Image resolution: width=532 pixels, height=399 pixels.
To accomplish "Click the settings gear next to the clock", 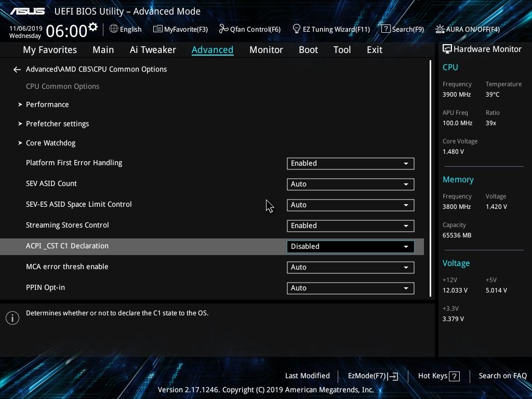I will point(93,27).
